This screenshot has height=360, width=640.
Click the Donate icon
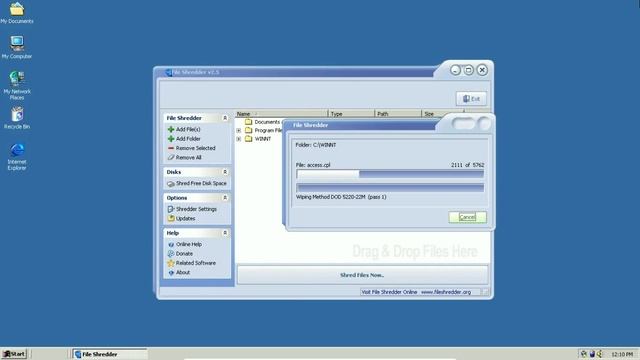[171, 253]
